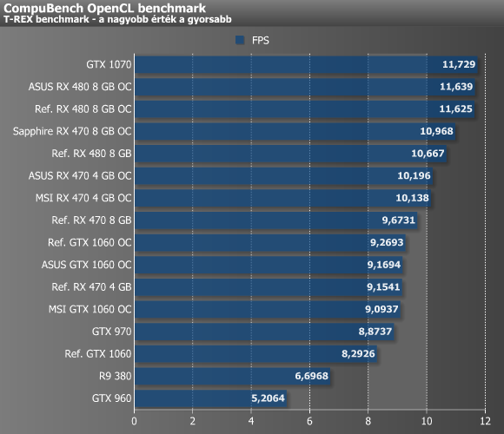The width and height of the screenshot is (504, 434).
Task: Click value 11,625 on the bar
Action: click(456, 108)
